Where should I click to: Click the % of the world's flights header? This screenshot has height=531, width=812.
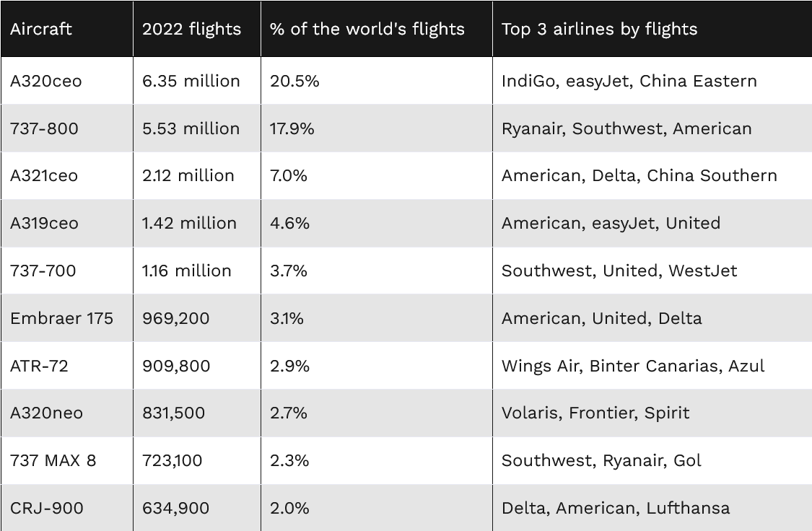[367, 30]
